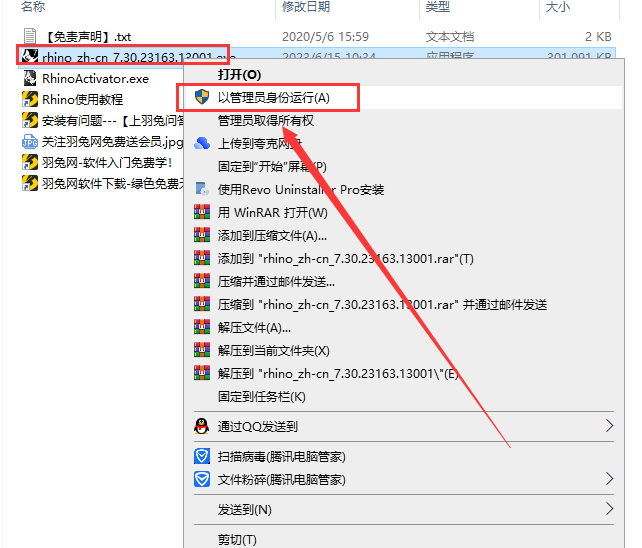The image size is (642, 548).
Task: Select 羽兔网-软件入门免费学! file name
Action: point(107,163)
